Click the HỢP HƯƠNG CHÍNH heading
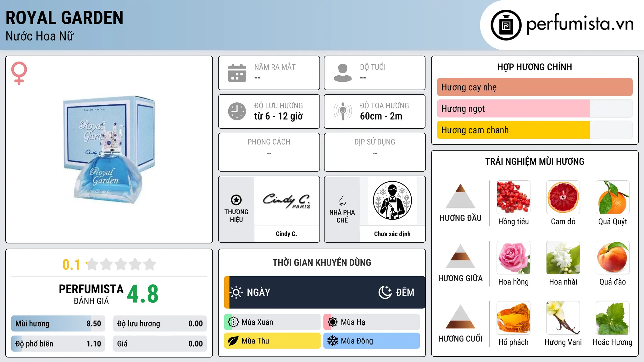The image size is (644, 362). point(535,67)
